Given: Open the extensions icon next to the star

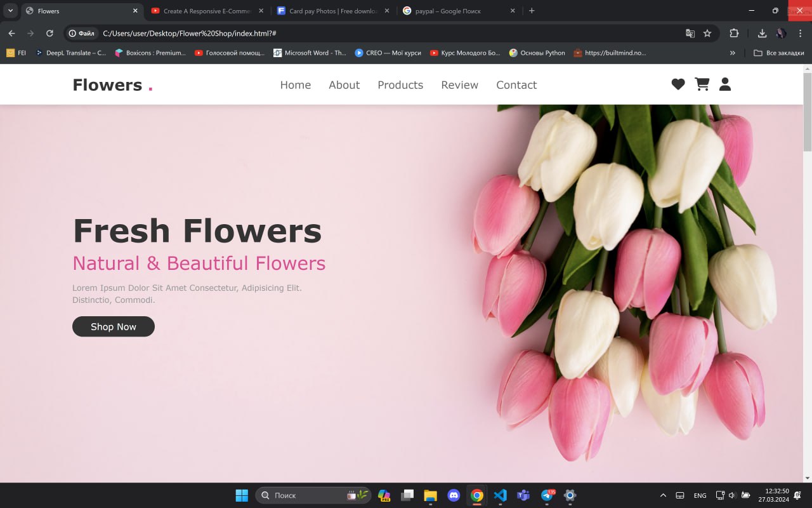Looking at the screenshot, I should pyautogui.click(x=734, y=33).
